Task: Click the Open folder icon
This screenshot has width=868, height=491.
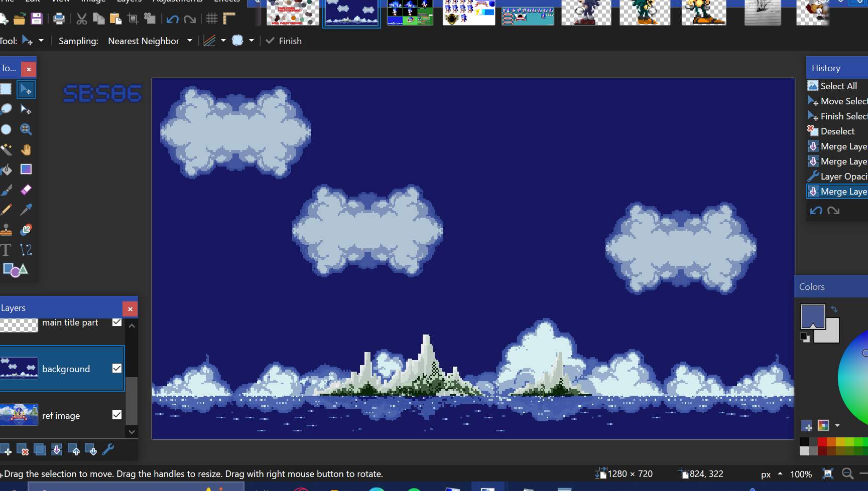Action: click(19, 19)
